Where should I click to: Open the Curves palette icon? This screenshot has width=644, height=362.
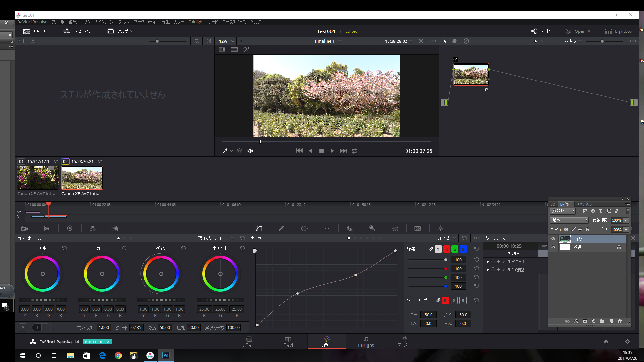coord(259,228)
